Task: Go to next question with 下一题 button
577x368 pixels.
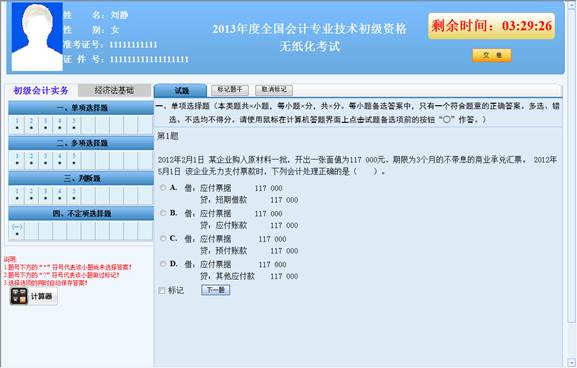Action: [216, 290]
